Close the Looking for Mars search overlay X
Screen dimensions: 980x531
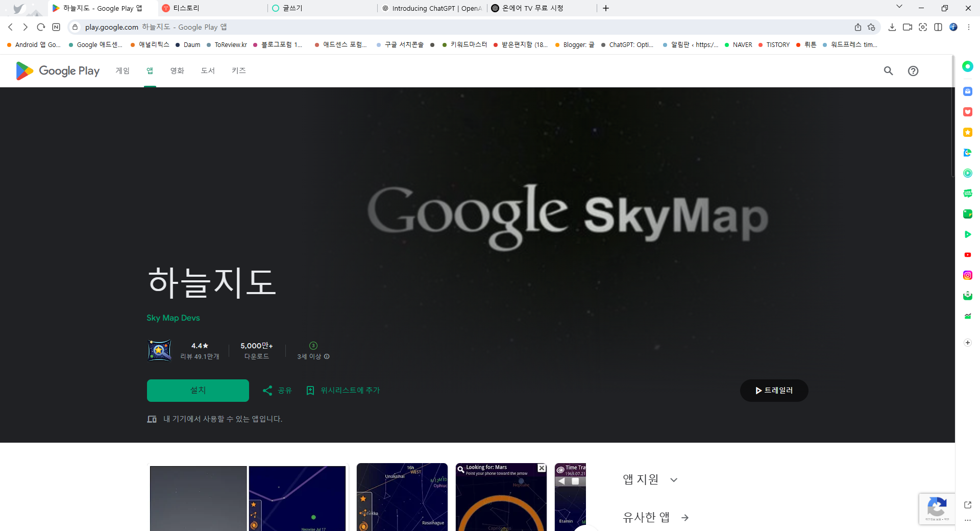pos(542,468)
